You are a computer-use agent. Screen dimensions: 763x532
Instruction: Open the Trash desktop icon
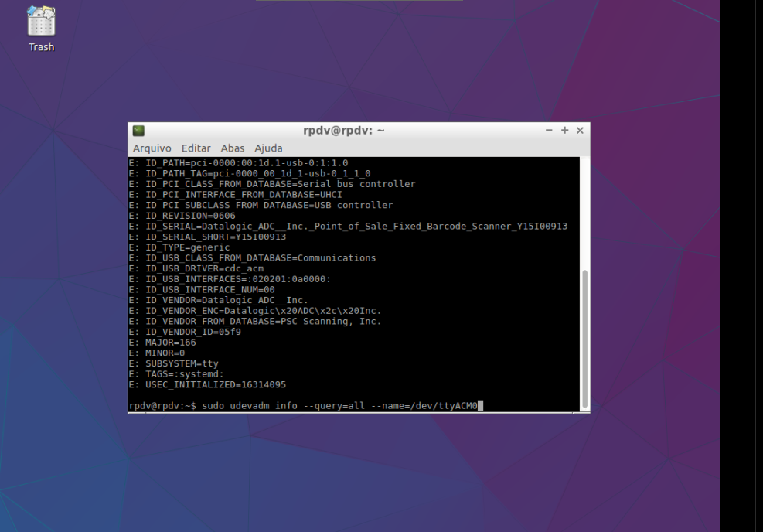(x=41, y=29)
